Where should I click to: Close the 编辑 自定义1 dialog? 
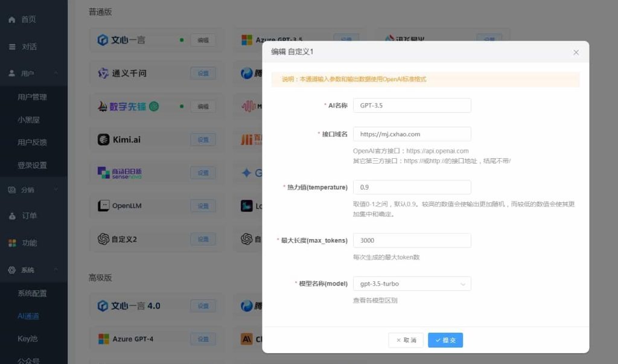tap(576, 52)
